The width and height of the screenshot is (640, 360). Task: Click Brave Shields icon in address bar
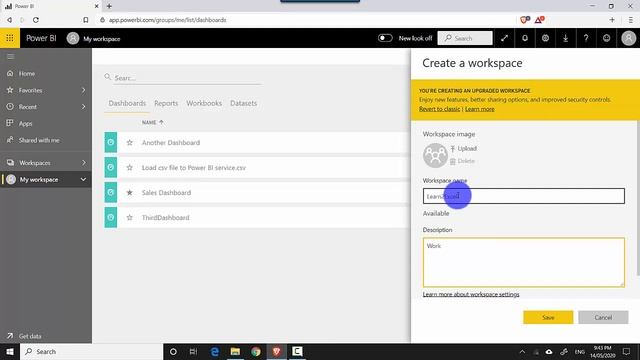[525, 20]
